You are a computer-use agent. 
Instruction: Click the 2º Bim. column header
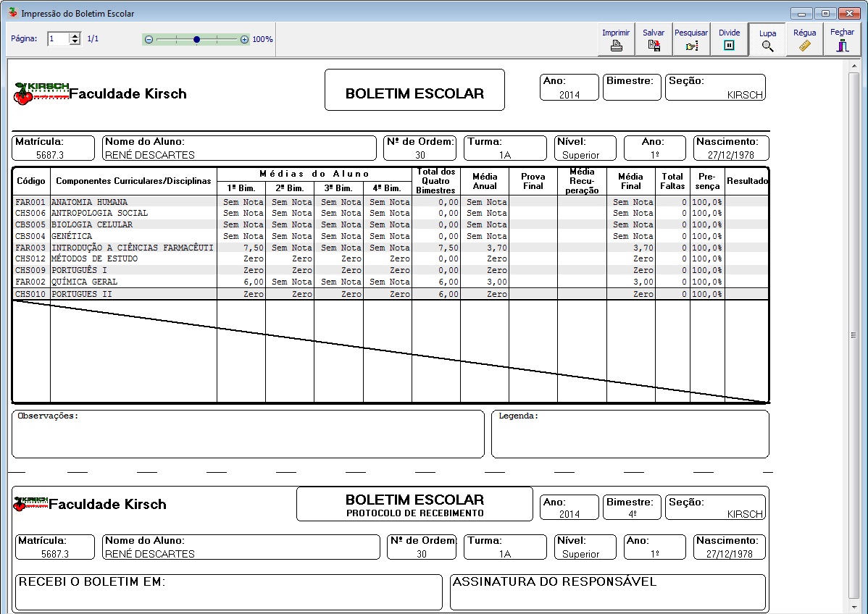pos(290,188)
